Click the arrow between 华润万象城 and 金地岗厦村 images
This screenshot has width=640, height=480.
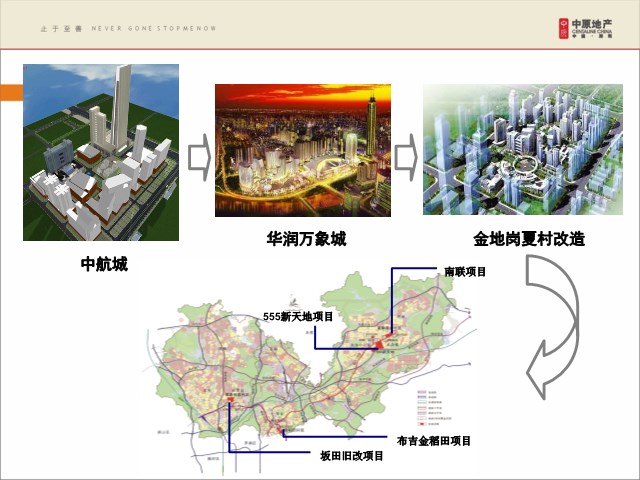coord(406,158)
